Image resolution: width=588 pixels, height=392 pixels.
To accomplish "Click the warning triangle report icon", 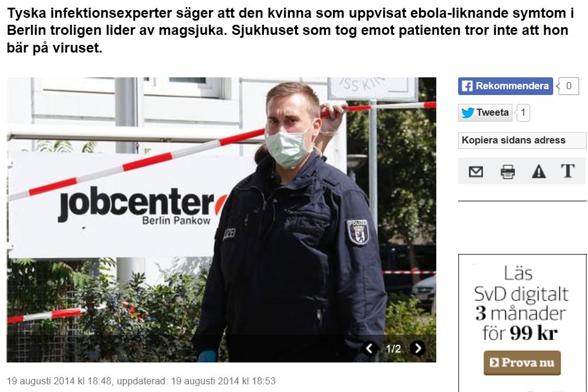I will [538, 172].
